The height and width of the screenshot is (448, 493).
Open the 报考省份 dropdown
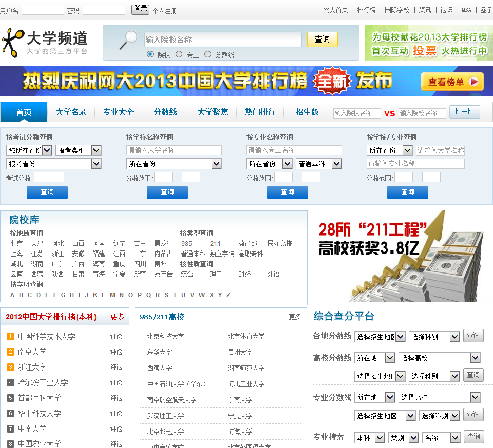[x=54, y=164]
